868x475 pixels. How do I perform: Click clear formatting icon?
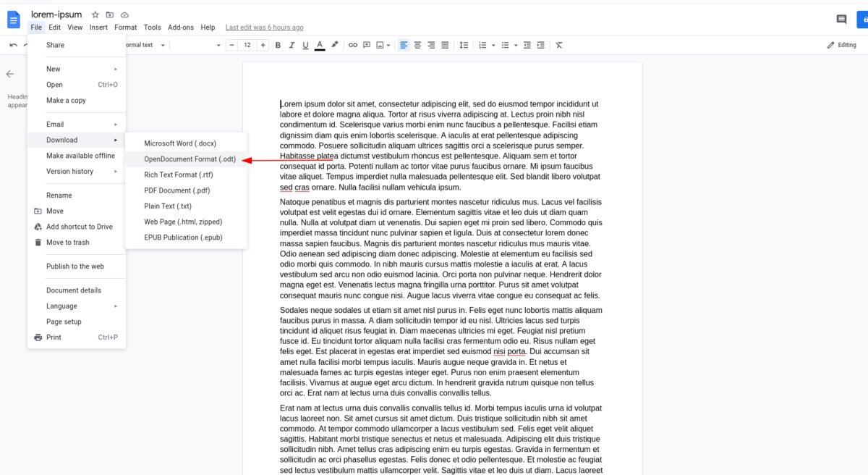[x=559, y=45]
